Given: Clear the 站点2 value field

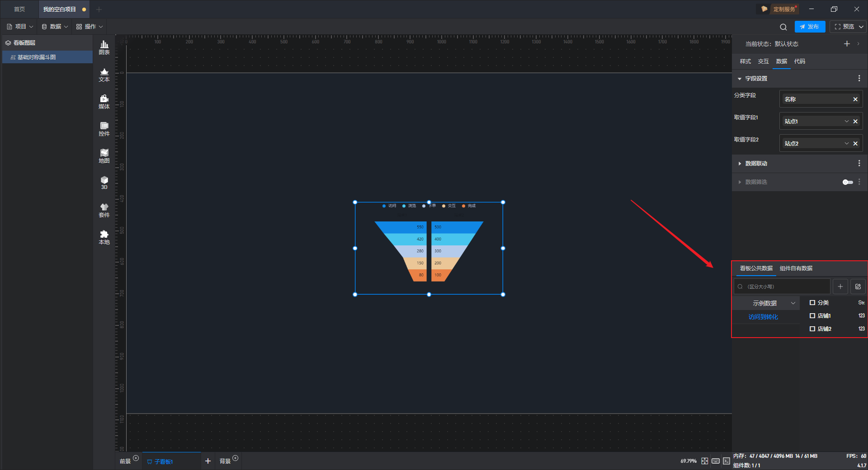Looking at the screenshot, I should pyautogui.click(x=855, y=143).
